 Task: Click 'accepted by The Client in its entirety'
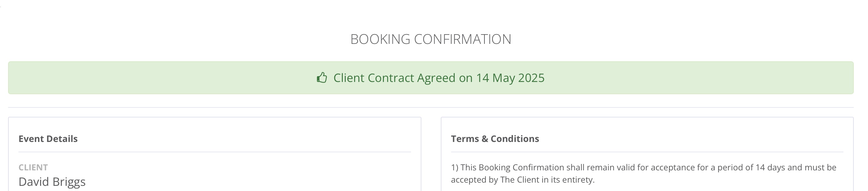pos(523,180)
